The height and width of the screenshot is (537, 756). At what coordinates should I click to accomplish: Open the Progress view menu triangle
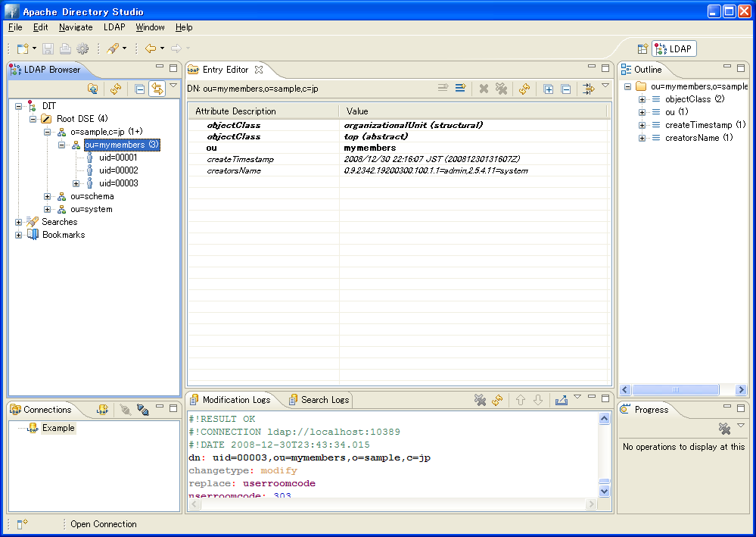741,425
